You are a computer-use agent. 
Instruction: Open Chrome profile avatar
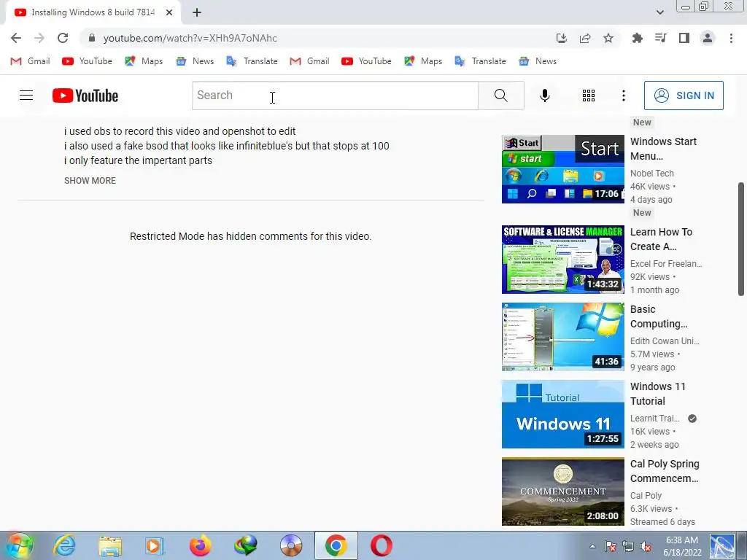click(x=708, y=38)
